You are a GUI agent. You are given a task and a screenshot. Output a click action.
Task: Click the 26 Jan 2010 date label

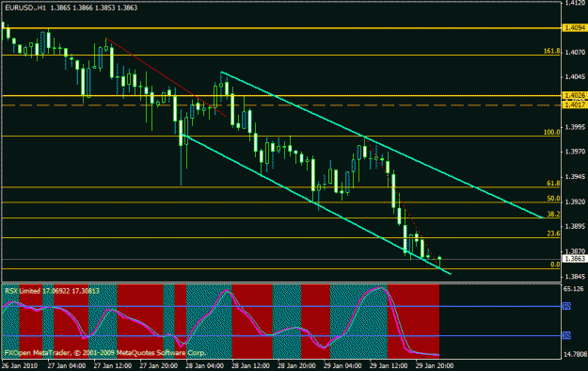pyautogui.click(x=20, y=365)
